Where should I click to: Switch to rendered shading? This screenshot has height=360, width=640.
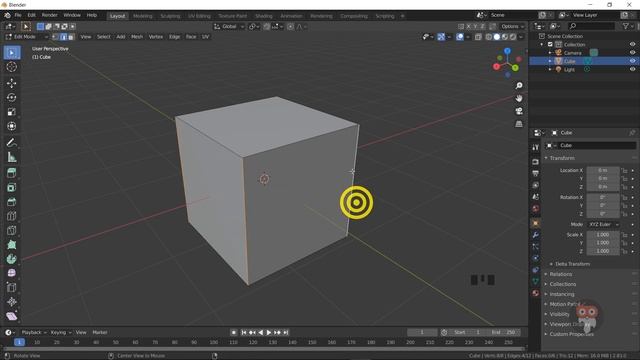coord(513,37)
